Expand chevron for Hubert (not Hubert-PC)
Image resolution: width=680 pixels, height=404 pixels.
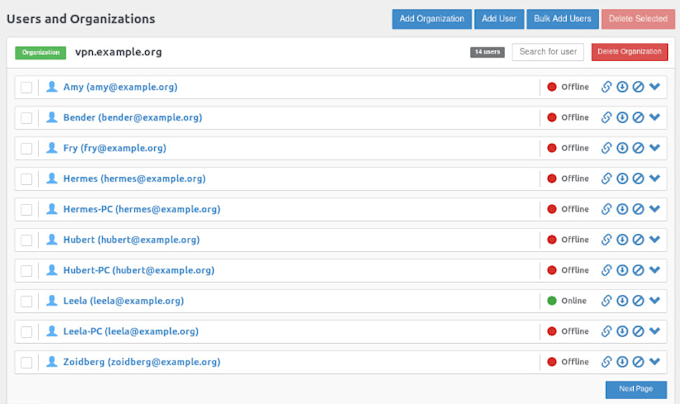point(655,239)
